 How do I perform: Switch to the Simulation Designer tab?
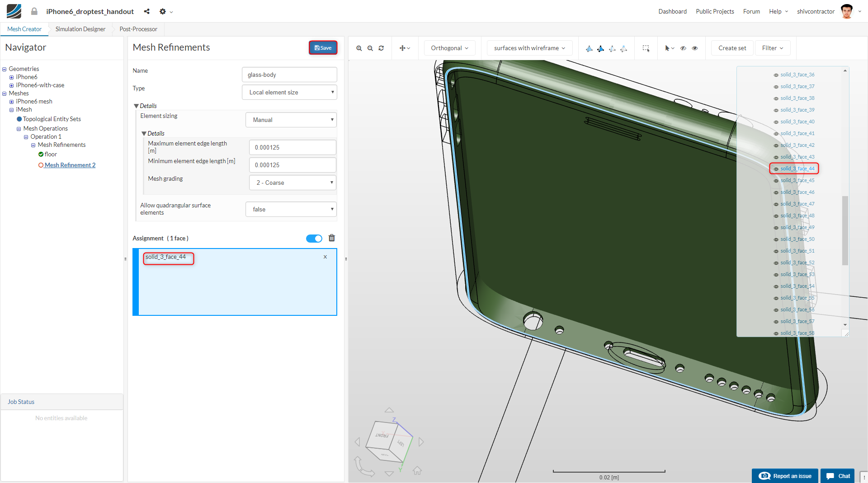click(80, 29)
